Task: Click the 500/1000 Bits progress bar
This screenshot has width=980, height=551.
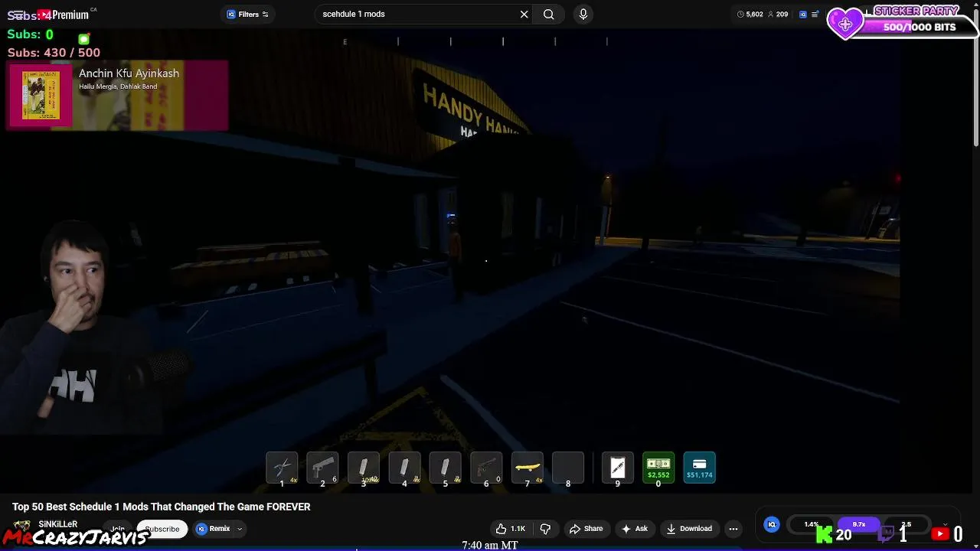Action: tap(919, 27)
